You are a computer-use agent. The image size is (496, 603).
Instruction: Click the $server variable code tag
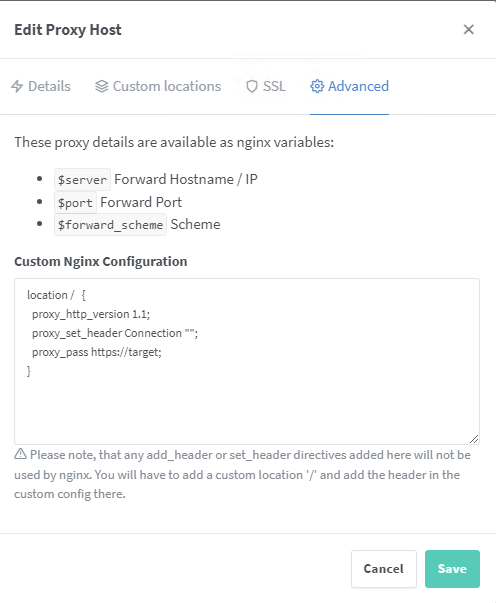(x=82, y=180)
